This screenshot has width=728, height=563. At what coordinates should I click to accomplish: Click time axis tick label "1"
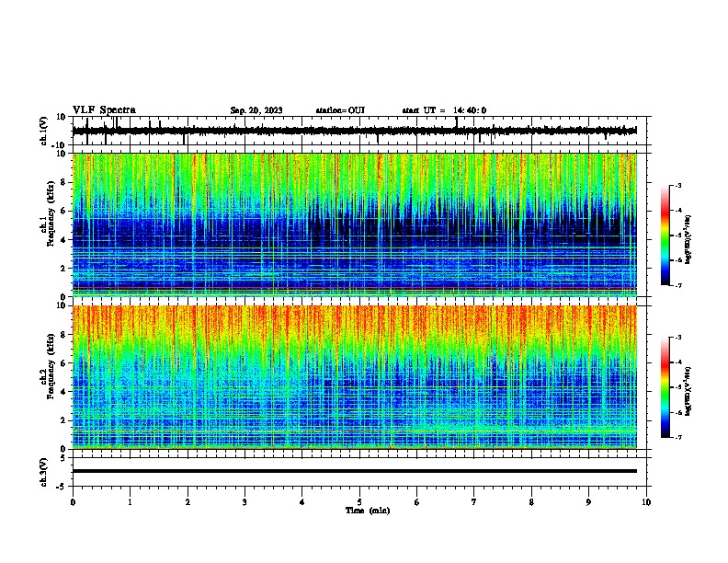[x=130, y=502]
